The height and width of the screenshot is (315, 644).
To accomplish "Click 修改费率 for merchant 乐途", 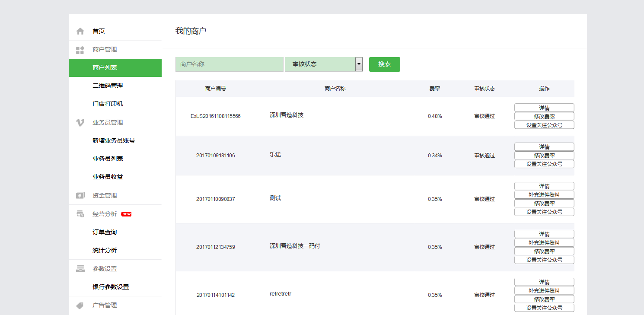I will (x=544, y=155).
